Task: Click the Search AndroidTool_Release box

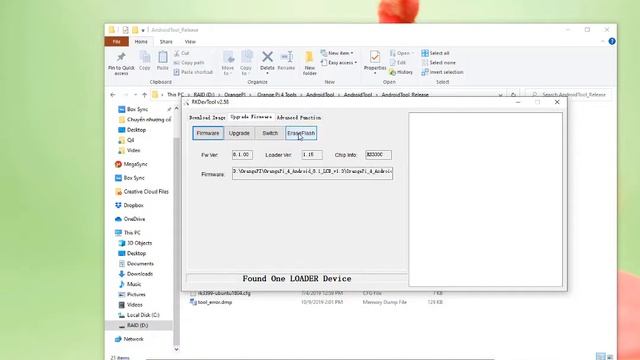Action: [x=569, y=94]
